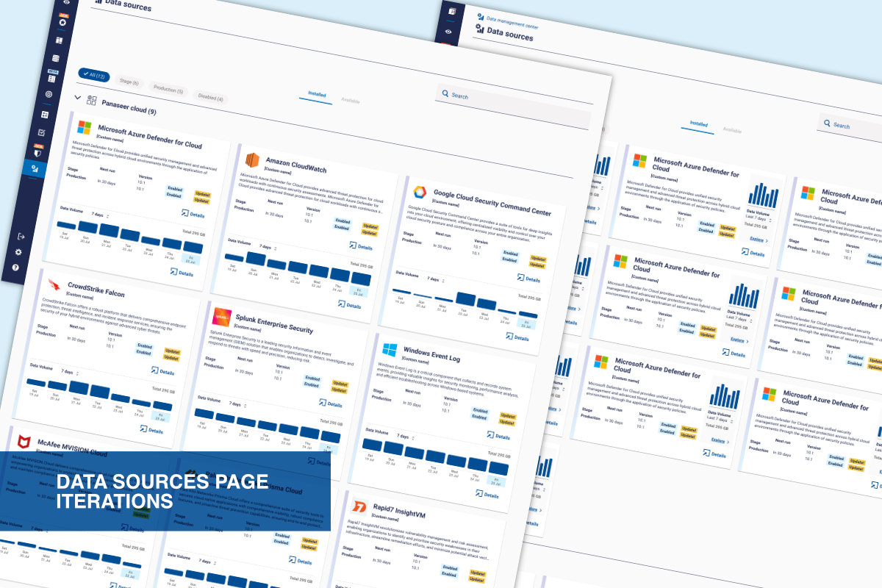882x588 pixels.
Task: Click the front window search magnifier icon
Action: pos(445,94)
